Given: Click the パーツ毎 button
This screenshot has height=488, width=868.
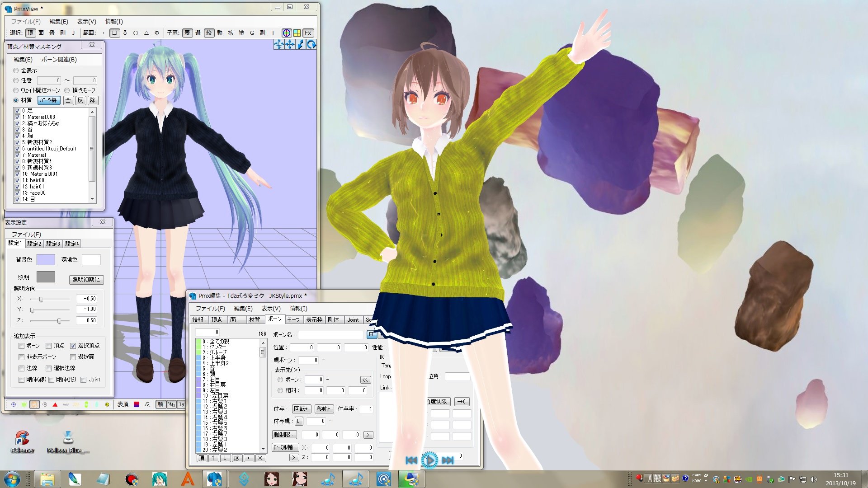Looking at the screenshot, I should [x=48, y=100].
